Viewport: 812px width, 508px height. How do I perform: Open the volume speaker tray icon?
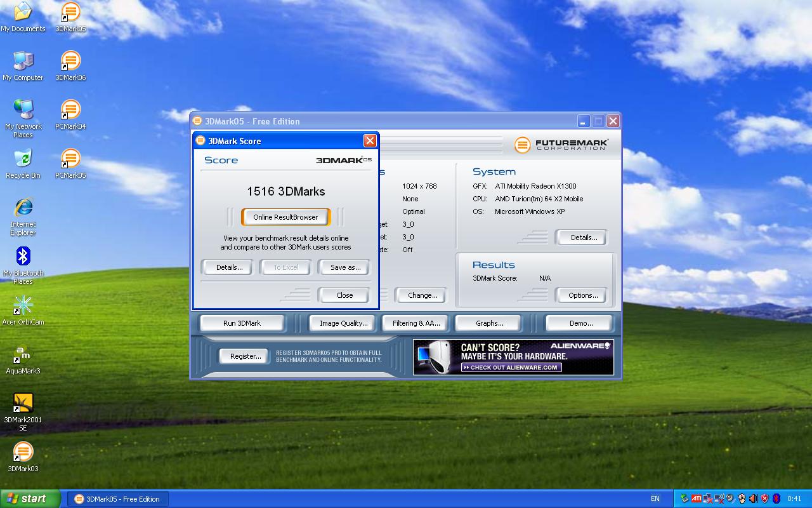tap(754, 498)
